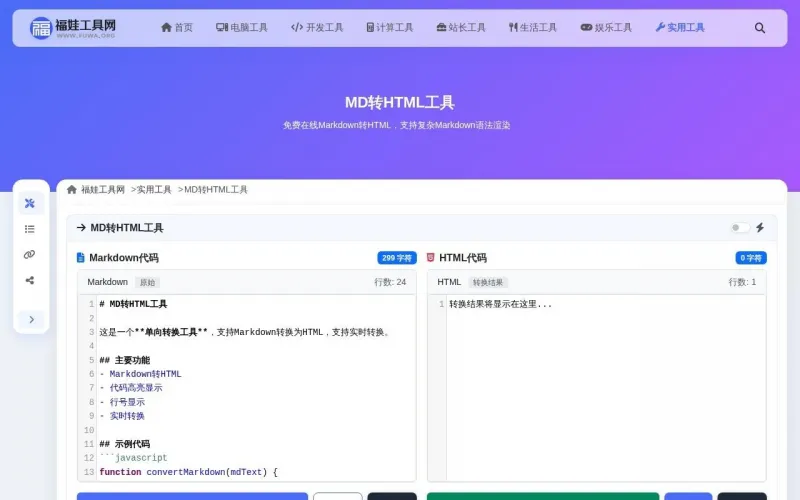Screen dimensions: 800x500
Task: Click the arrow icon beside panel title
Action: [81, 228]
